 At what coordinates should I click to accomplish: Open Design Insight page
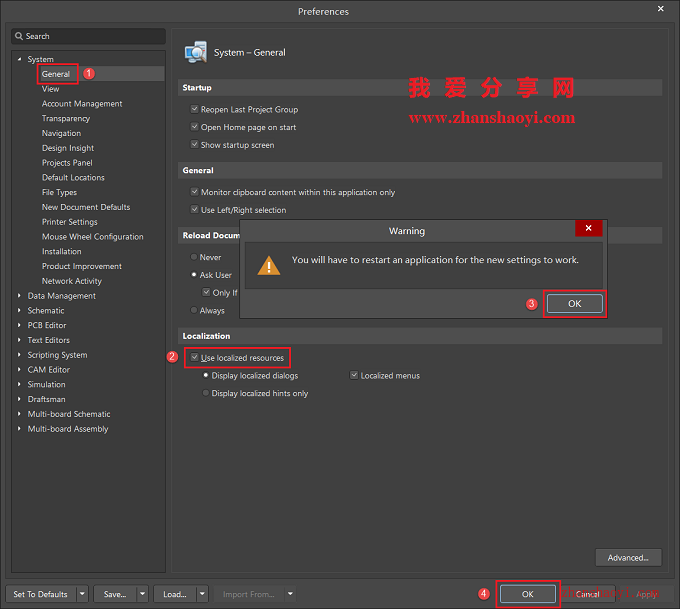pyautogui.click(x=68, y=147)
